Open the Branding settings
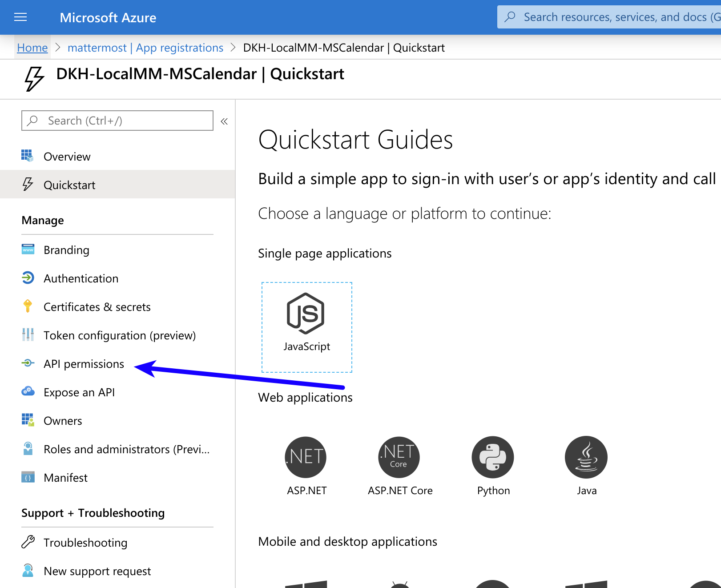The width and height of the screenshot is (721, 588). click(x=66, y=250)
